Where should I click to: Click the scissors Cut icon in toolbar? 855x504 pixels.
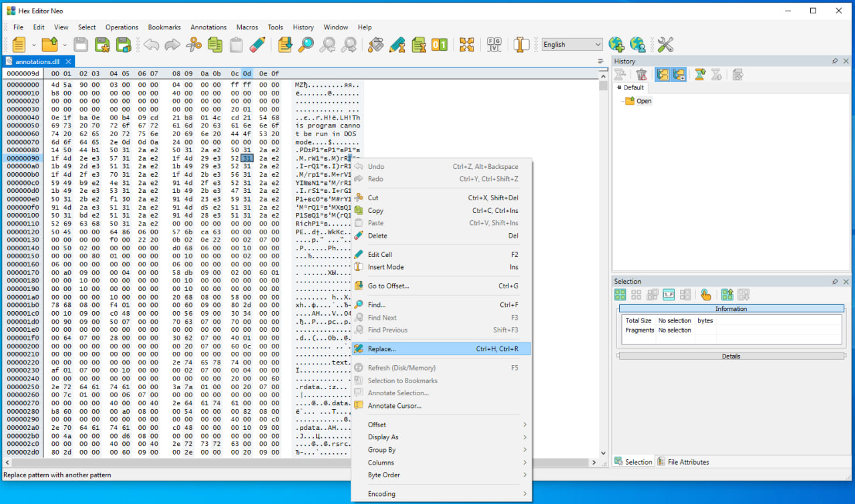pos(194,45)
